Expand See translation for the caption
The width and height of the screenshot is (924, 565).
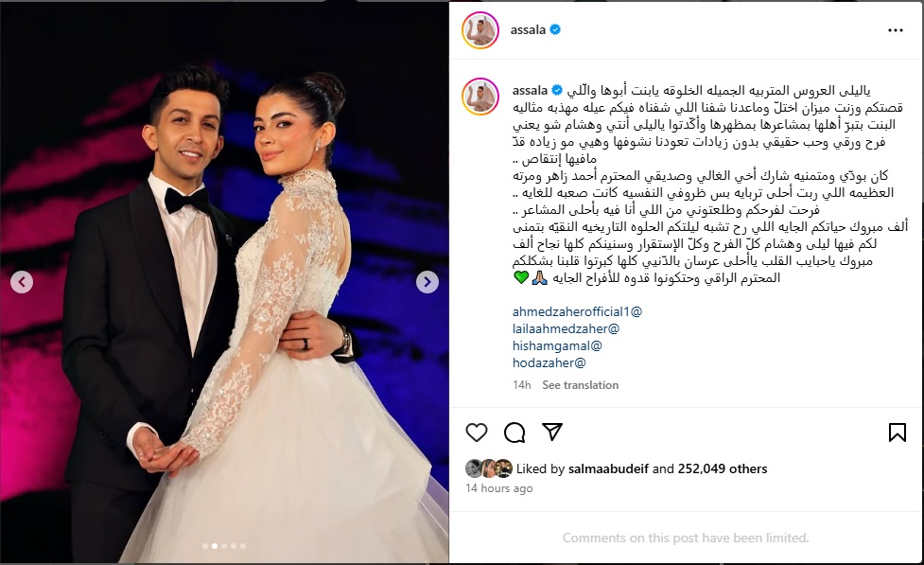point(581,385)
